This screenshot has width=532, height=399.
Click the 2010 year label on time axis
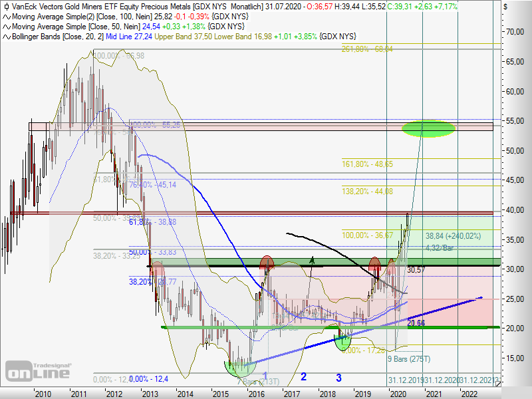click(x=43, y=394)
